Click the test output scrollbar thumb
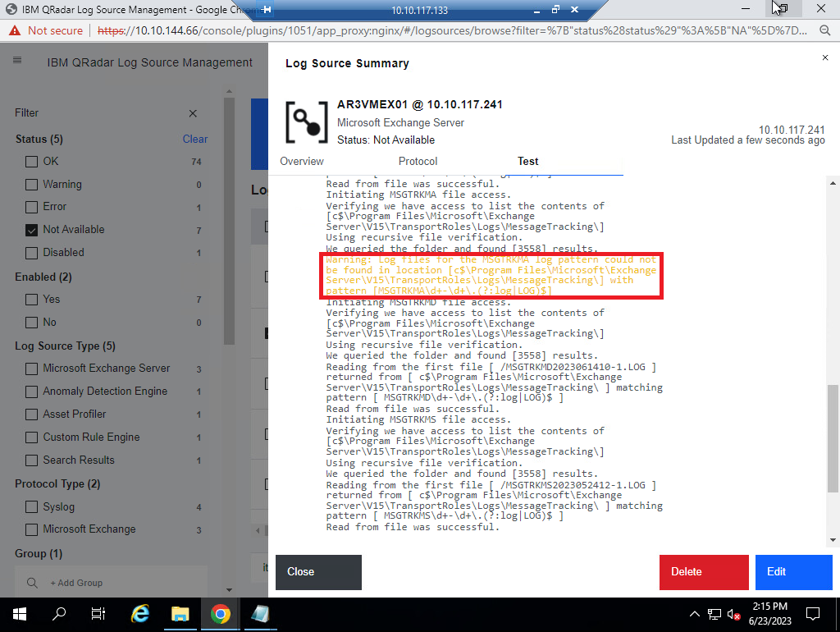 833,437
